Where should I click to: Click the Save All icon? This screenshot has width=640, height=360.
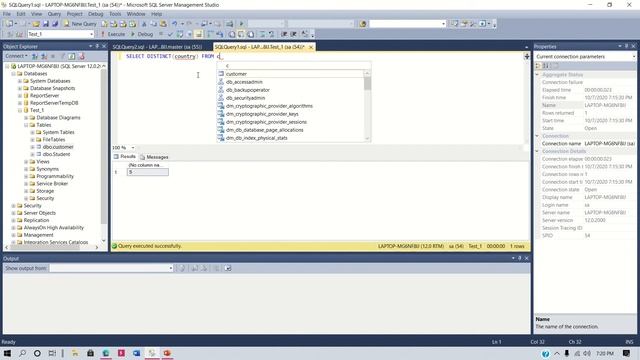tap(55, 24)
